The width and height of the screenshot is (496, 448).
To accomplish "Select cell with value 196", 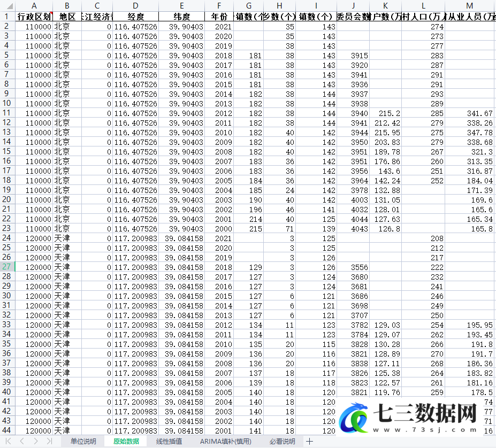I will [248, 210].
